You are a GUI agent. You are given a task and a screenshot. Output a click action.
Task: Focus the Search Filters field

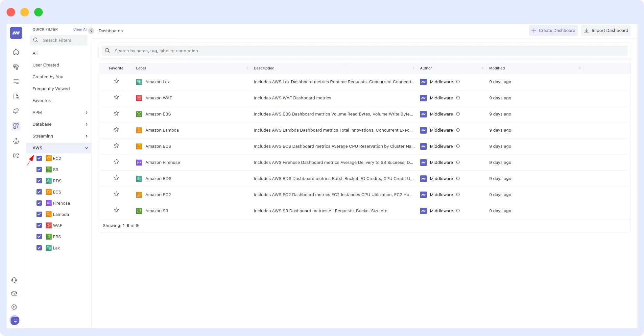59,40
